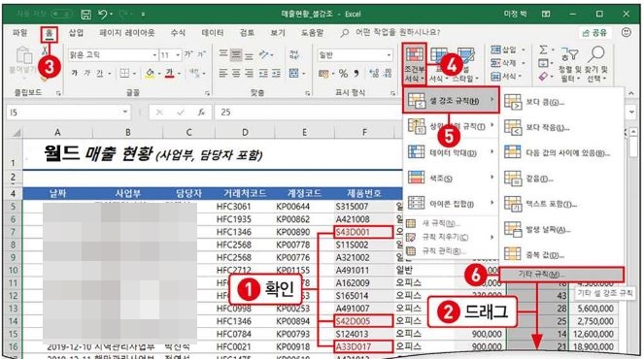Click the Paste clipboard icon

pos(24,56)
